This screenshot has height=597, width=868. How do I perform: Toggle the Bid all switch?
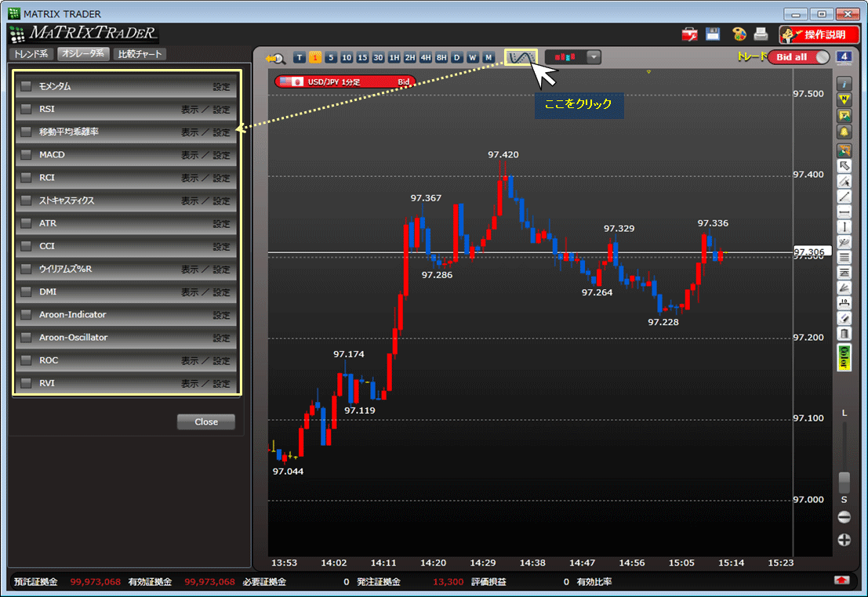coord(799,57)
